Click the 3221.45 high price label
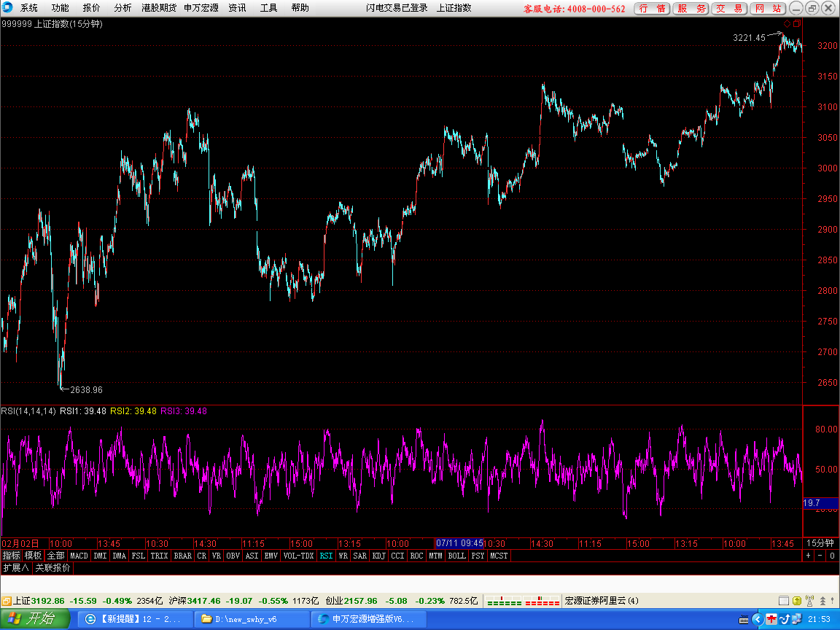This screenshot has height=630, width=840. coord(749,37)
